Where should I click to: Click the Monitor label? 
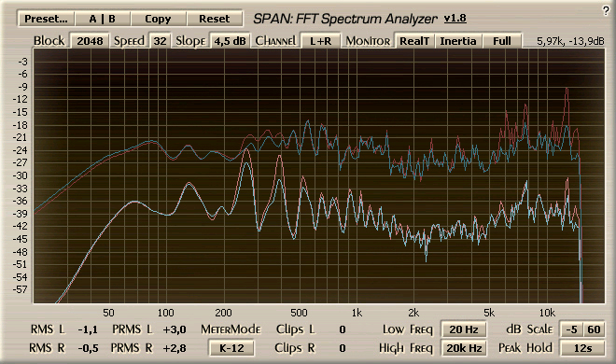(368, 41)
